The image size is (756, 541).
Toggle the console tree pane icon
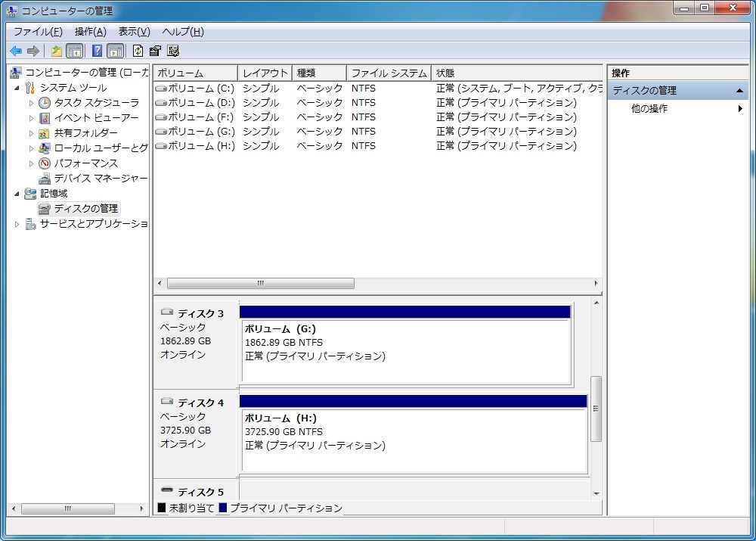(x=75, y=51)
